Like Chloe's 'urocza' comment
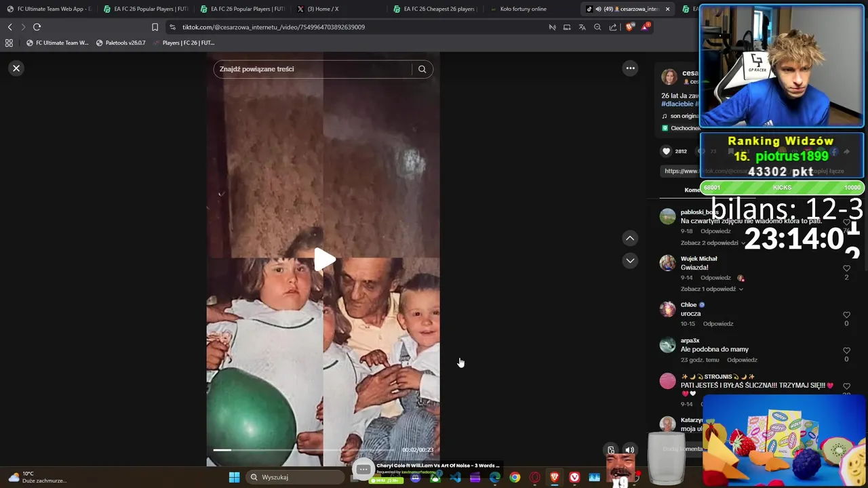868x488 pixels. (x=846, y=315)
